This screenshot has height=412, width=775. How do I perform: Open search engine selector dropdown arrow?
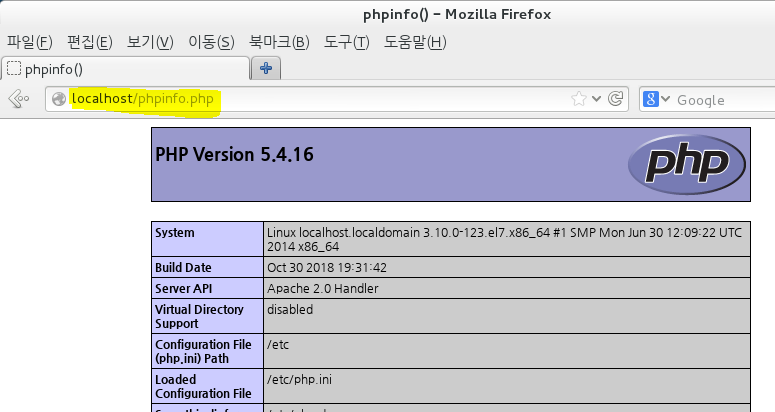(665, 99)
